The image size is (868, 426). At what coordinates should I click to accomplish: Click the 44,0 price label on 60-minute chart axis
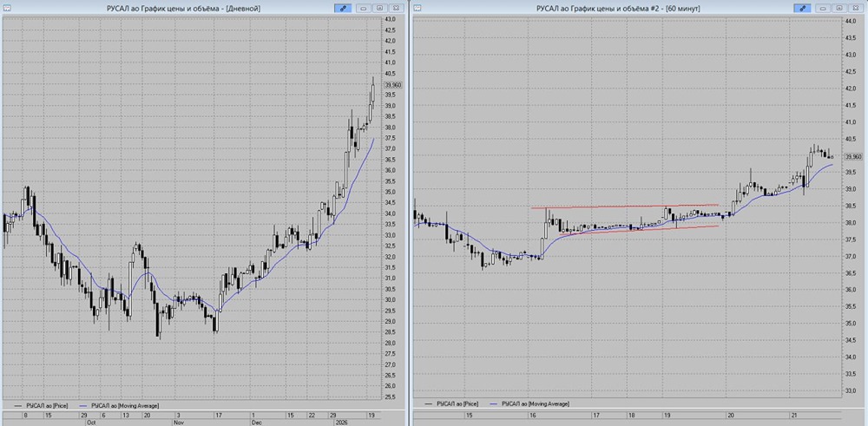point(851,21)
